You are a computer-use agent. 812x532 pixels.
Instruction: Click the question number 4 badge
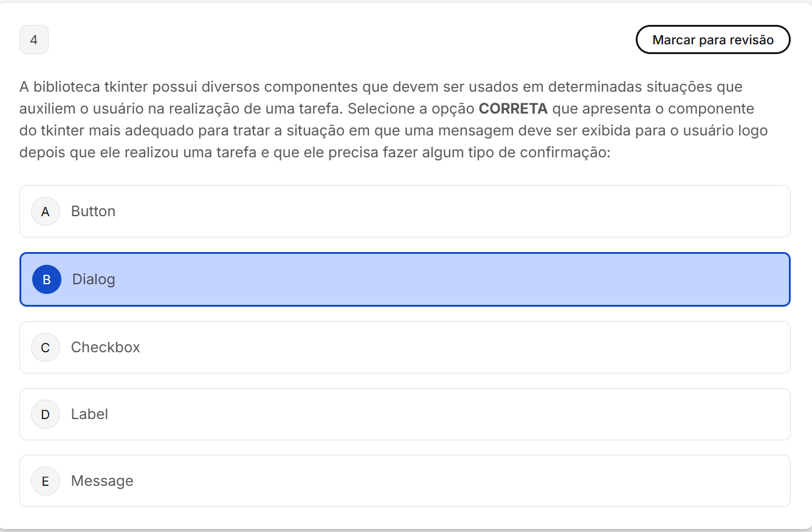coord(34,40)
